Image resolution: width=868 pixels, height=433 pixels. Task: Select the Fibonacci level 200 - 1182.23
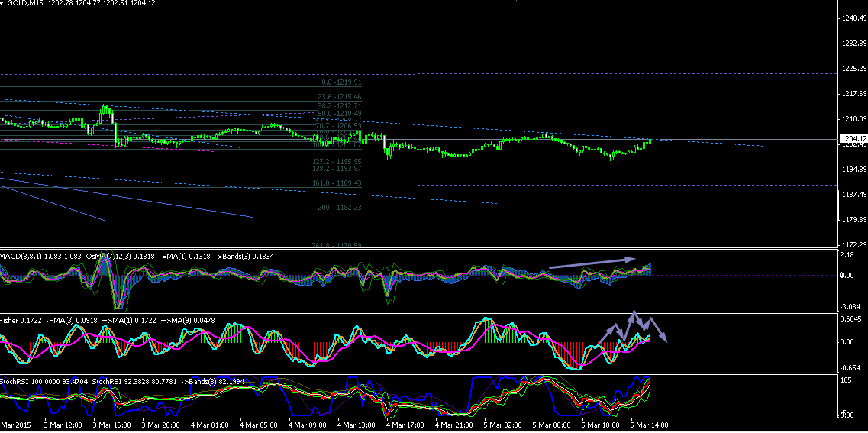point(340,208)
